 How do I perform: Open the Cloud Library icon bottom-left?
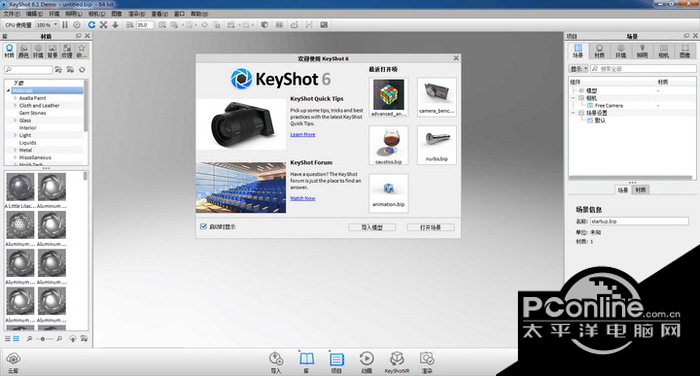(x=13, y=359)
